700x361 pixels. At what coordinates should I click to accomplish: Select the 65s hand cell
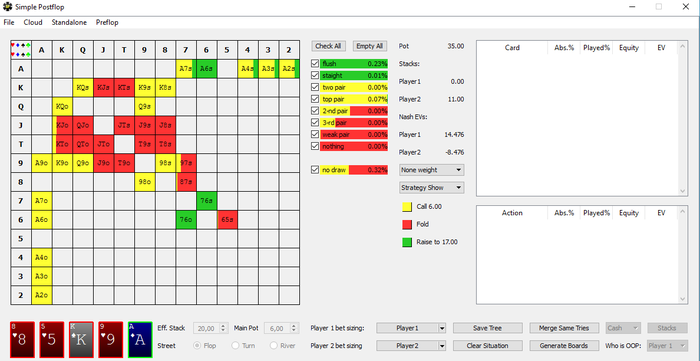coord(228,220)
